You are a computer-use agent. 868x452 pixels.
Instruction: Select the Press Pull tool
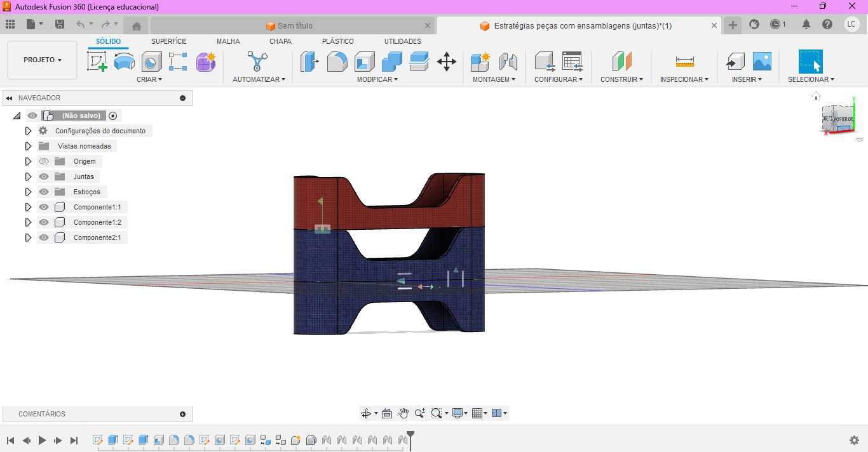click(309, 62)
